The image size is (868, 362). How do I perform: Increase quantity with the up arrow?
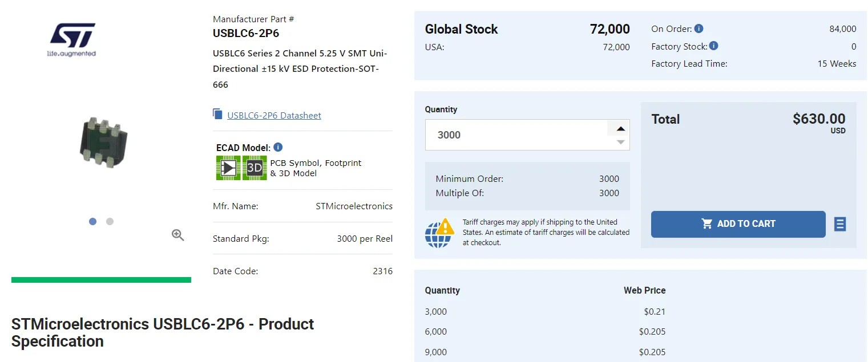pos(621,128)
